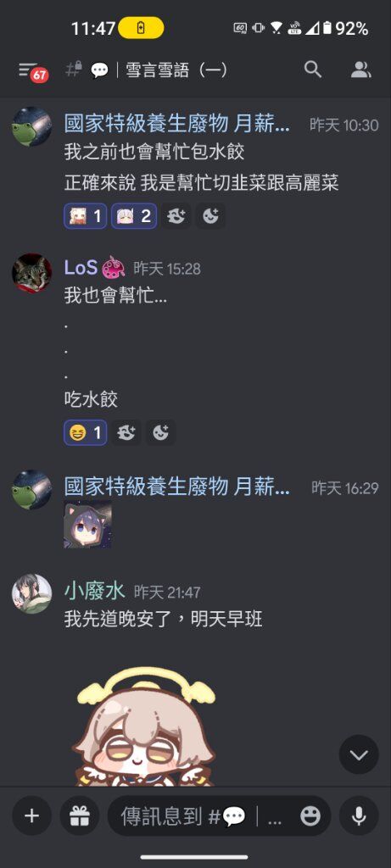Image resolution: width=391 pixels, height=868 pixels.
Task: Tap the cat avatar of LoS
Action: (32, 274)
